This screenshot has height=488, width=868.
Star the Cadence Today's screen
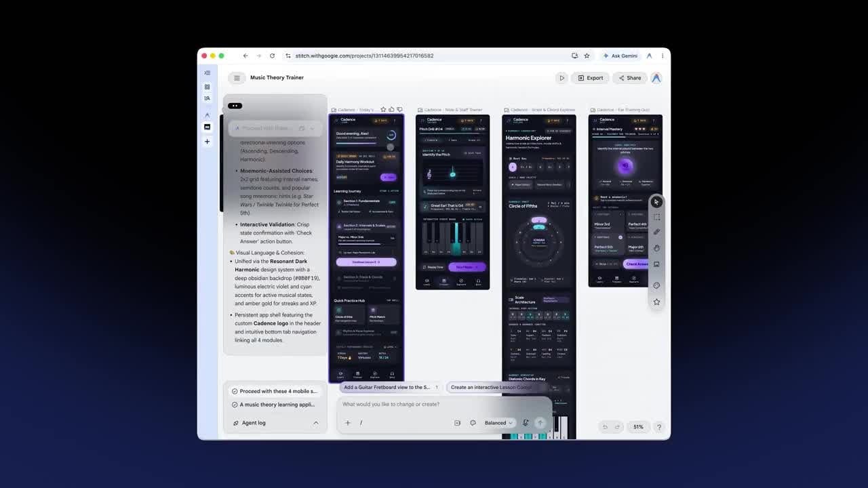pos(383,109)
